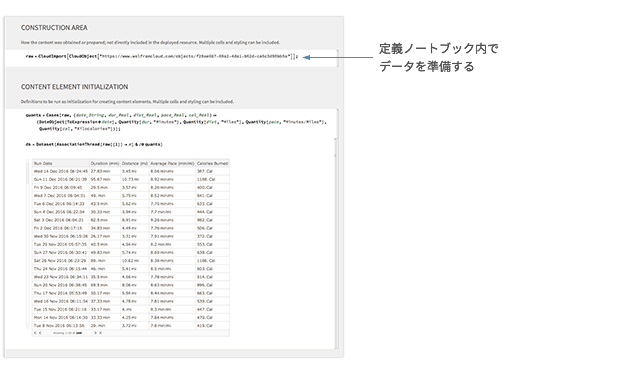This screenshot has height=369, width=638.
Task: Click the Thu 17 Nov 2016 05:53:49 cell
Action: click(61, 293)
